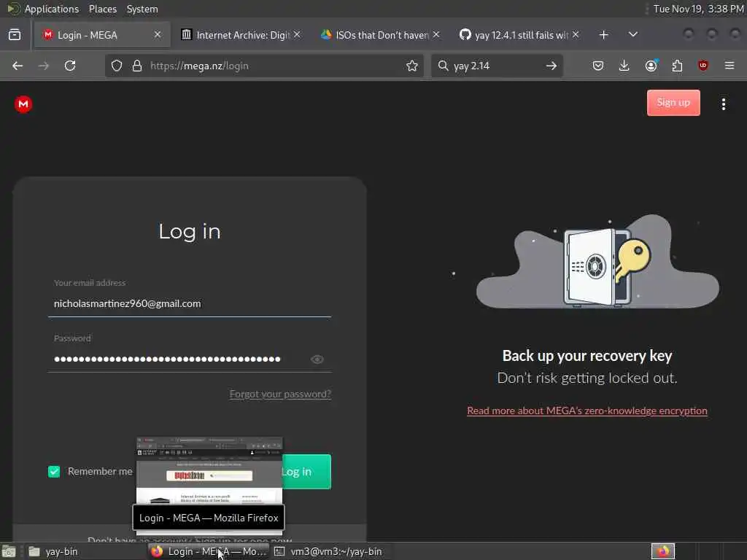
Task: Open Firefox tab overview icon
Action: pyautogui.click(x=15, y=35)
